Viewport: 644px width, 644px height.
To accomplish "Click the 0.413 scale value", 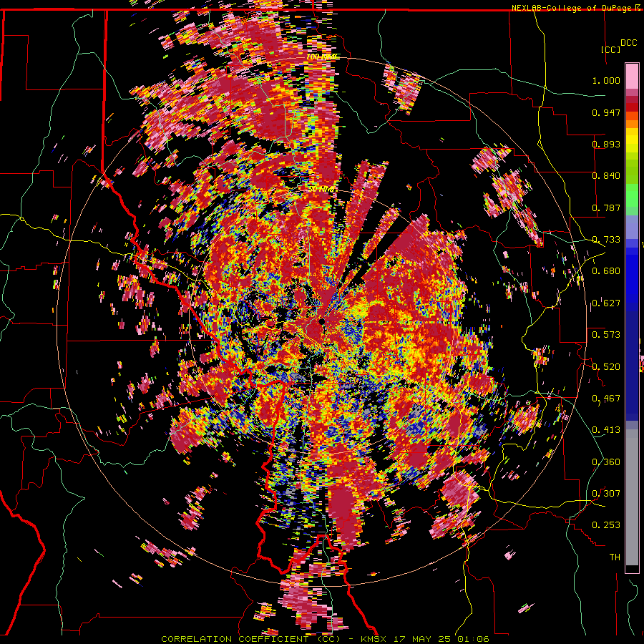I will 606,430.
